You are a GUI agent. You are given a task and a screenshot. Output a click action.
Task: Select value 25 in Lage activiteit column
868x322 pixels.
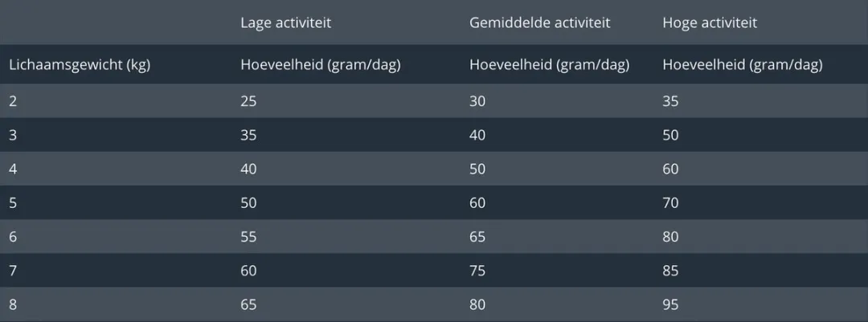click(248, 101)
